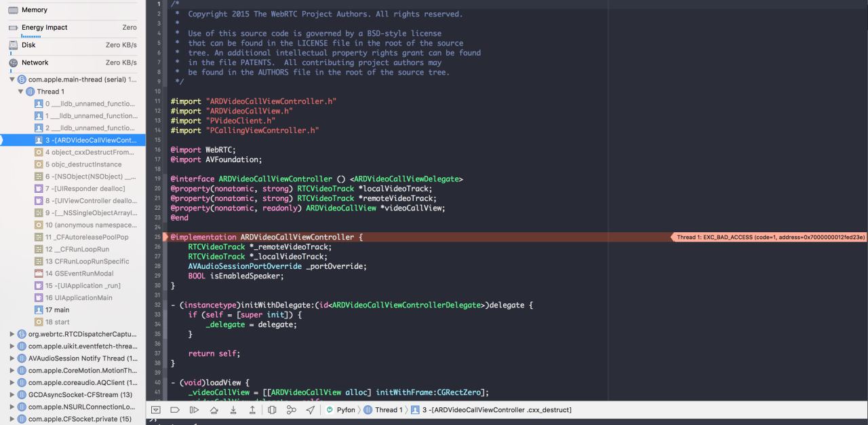Click on initWithDelegate: method signature

pyautogui.click(x=352, y=306)
